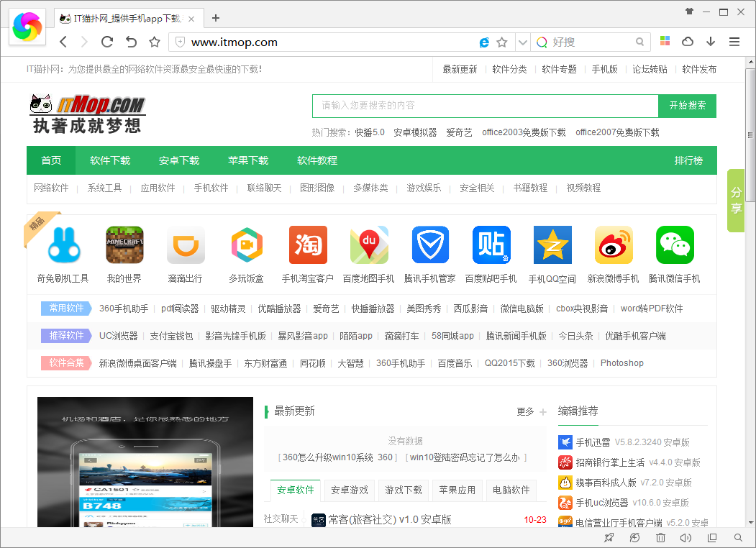Open the 排行榜 link in green bar

pyautogui.click(x=688, y=160)
